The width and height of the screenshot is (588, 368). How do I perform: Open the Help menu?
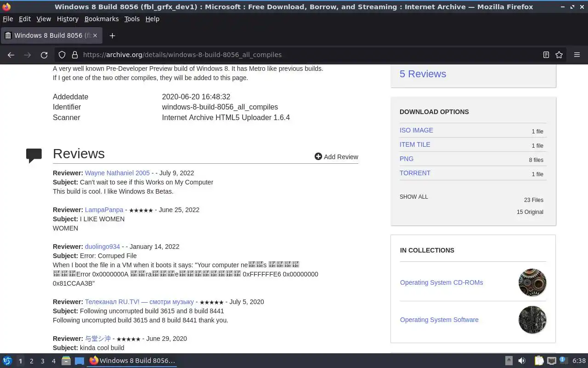(153, 19)
